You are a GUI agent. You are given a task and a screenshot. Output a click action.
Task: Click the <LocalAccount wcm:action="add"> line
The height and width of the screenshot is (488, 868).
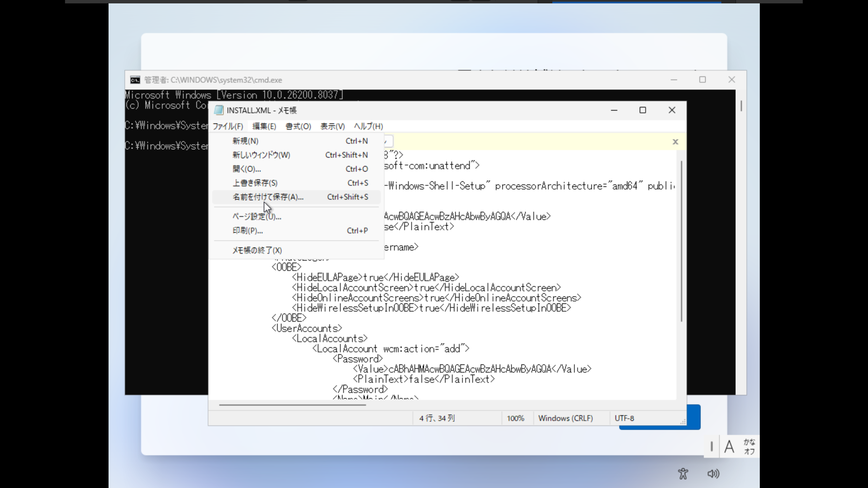point(390,349)
